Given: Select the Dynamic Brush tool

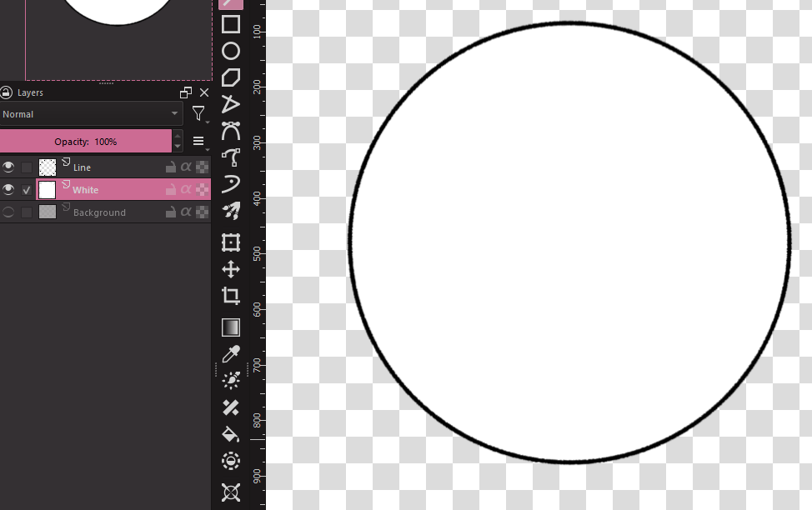Looking at the screenshot, I should tap(231, 184).
